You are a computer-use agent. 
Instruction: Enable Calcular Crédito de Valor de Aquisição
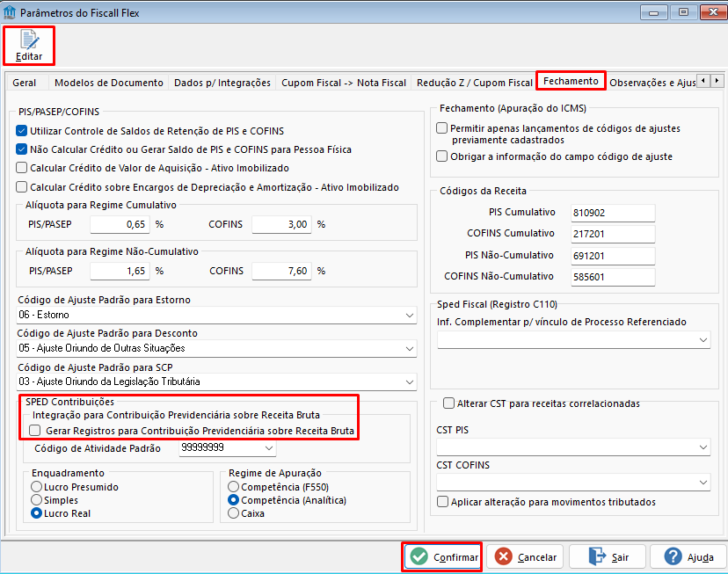click(x=21, y=168)
